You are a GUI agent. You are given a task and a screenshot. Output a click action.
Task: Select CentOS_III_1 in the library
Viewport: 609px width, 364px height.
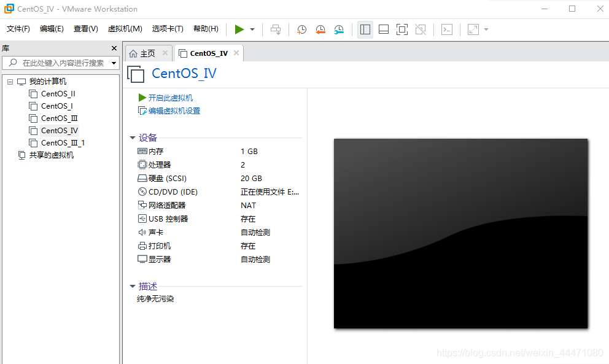[63, 143]
